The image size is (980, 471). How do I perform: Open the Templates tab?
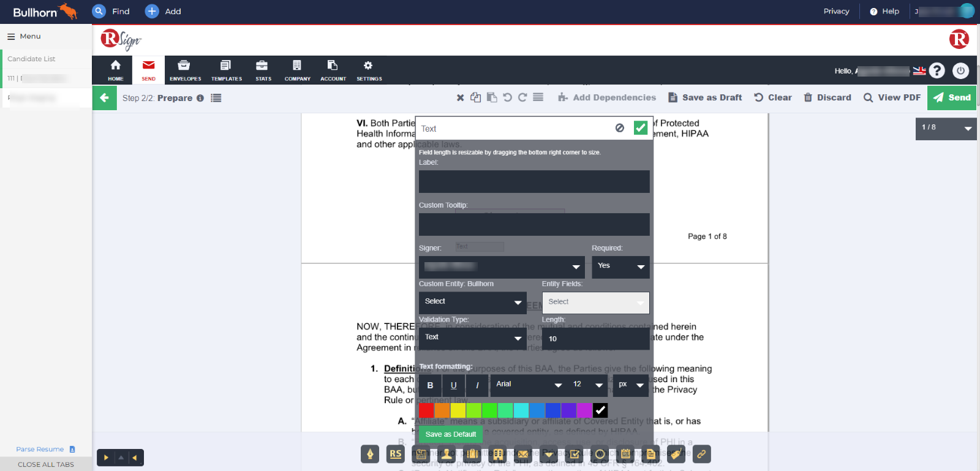(226, 70)
